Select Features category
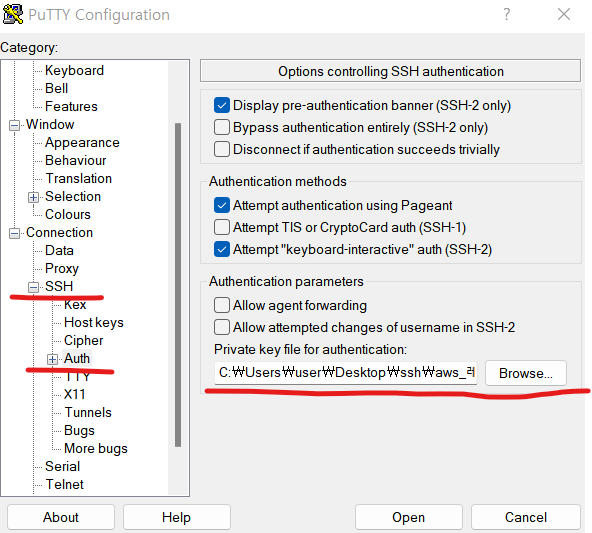 pos(71,106)
